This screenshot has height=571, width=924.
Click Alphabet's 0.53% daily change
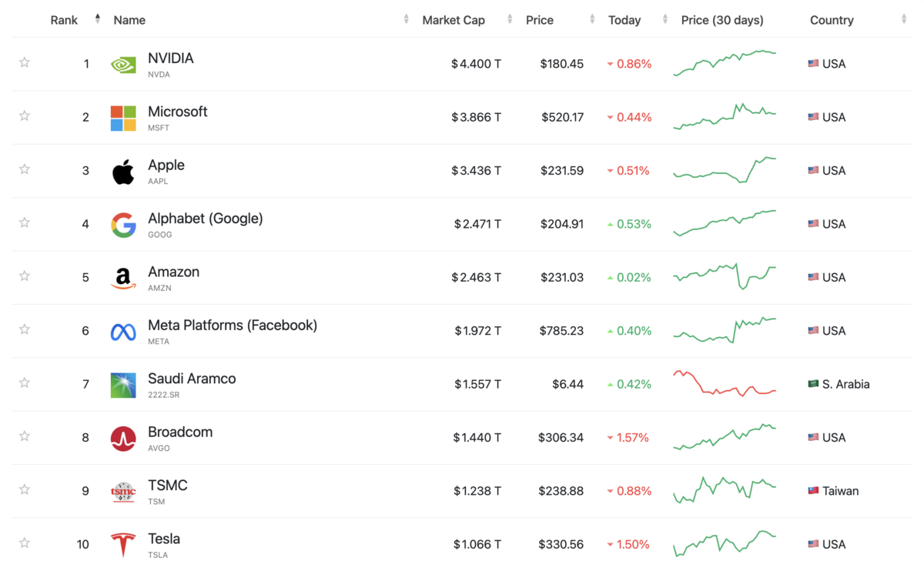click(629, 224)
